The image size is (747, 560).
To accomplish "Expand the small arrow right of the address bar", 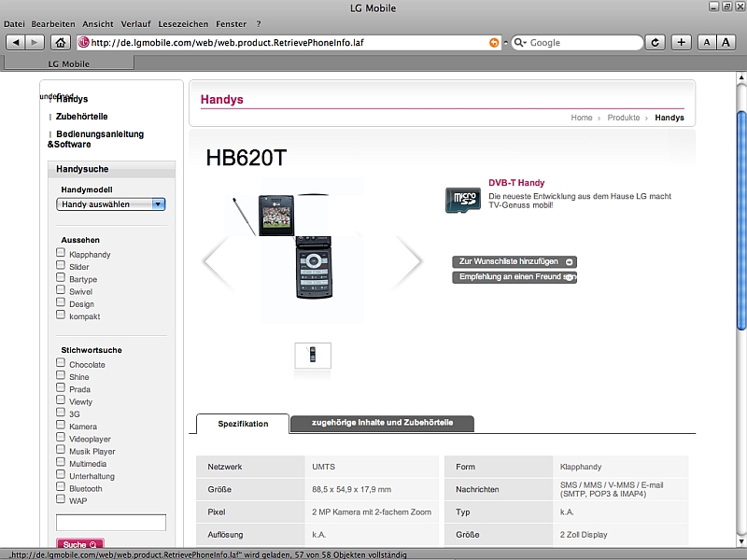I will click(505, 42).
